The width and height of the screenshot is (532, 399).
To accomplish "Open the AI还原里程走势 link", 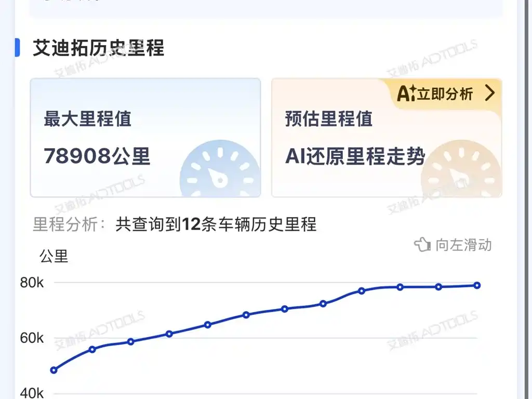I will [x=355, y=156].
